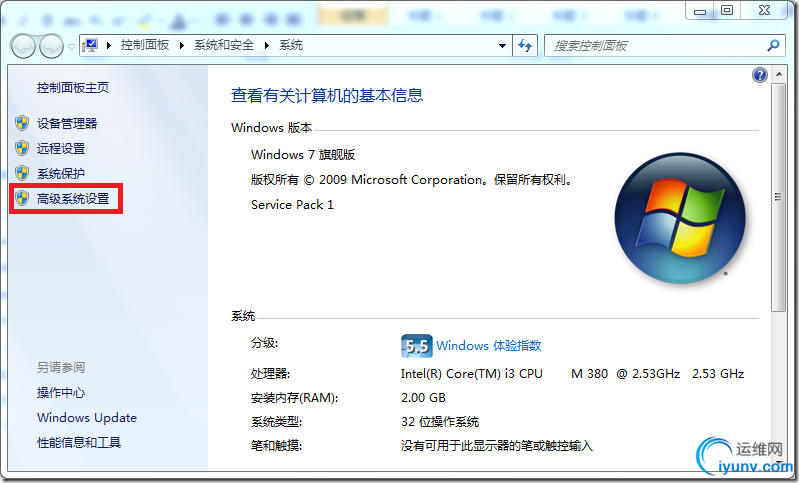Image resolution: width=799 pixels, height=483 pixels.
Task: Click the shield icon beside 远程设置
Action: point(22,148)
